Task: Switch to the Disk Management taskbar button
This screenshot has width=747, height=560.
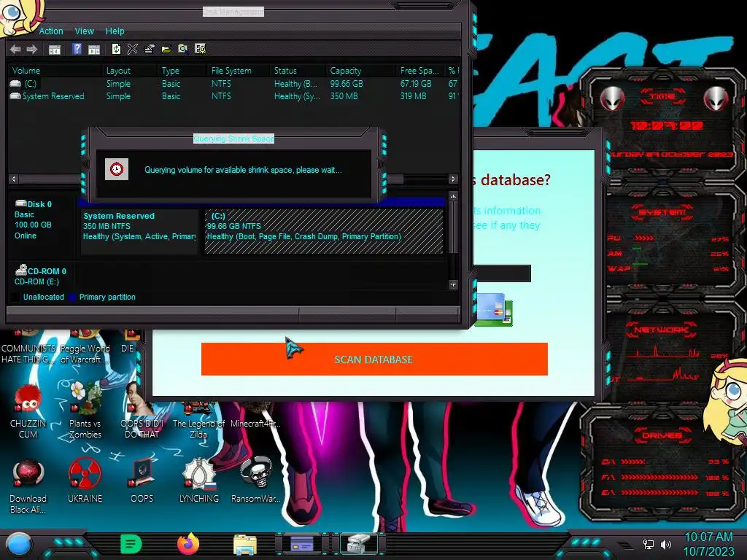Action: (359, 544)
